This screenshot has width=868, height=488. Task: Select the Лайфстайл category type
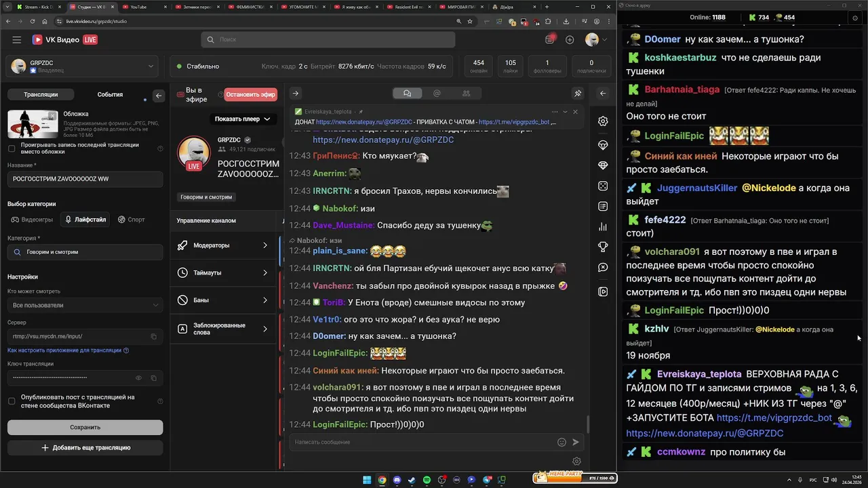(x=85, y=220)
